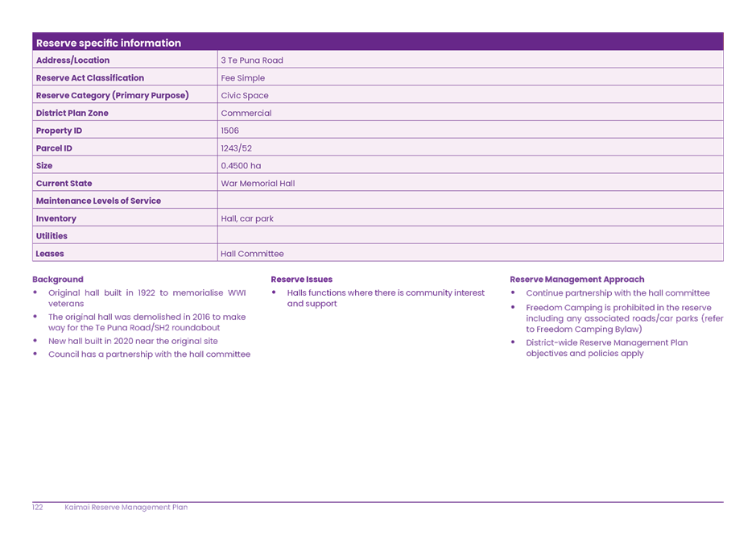Select the Property ID value '1506'

coord(230,131)
